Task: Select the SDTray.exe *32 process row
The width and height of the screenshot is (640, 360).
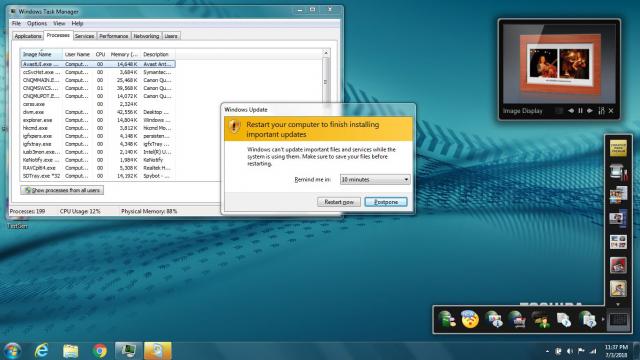Action: (x=98, y=176)
